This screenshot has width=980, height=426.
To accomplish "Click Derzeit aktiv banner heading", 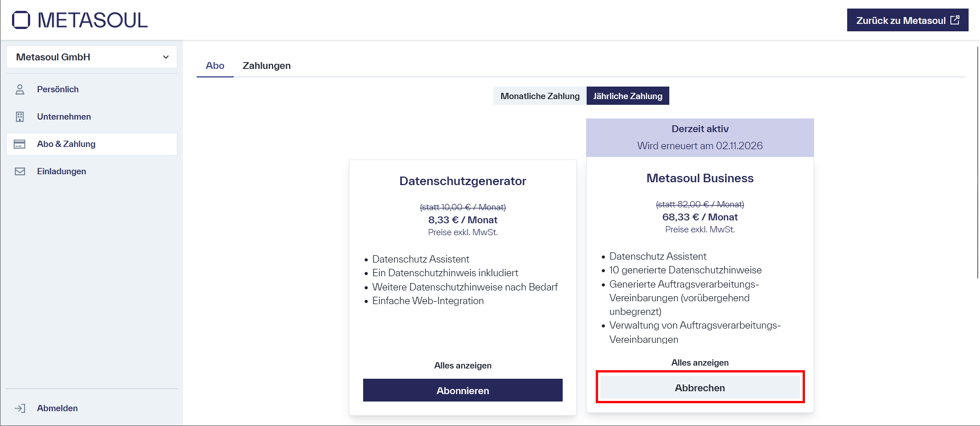I will coord(700,129).
